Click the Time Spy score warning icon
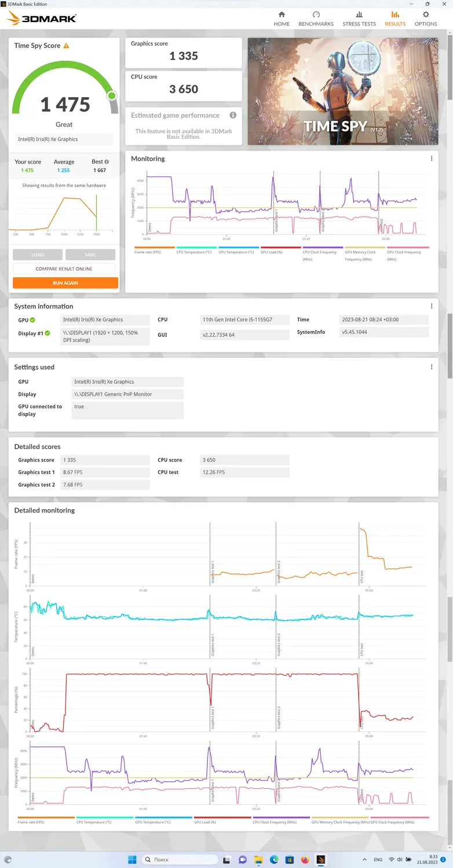This screenshot has height=868, width=453. tap(66, 46)
